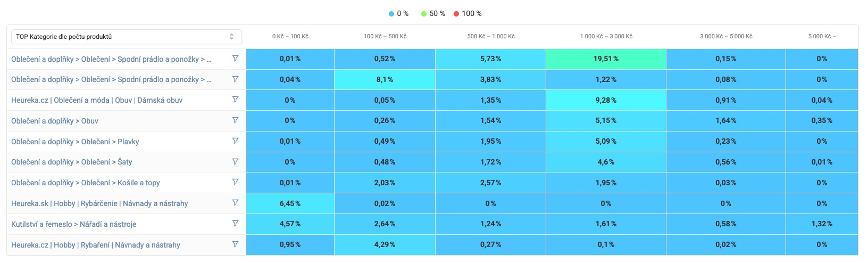Screen dimensions: 868x263
Task: Click filter icon for Košile a topy row
Action: (235, 182)
